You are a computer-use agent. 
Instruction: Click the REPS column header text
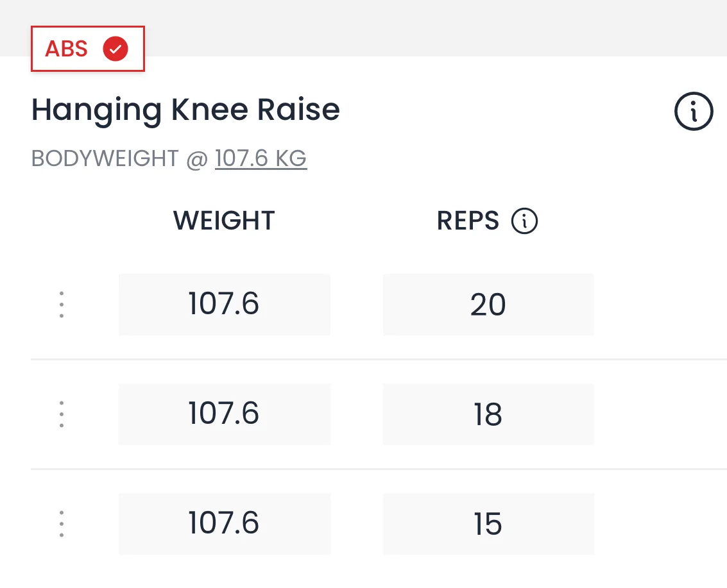[468, 221]
